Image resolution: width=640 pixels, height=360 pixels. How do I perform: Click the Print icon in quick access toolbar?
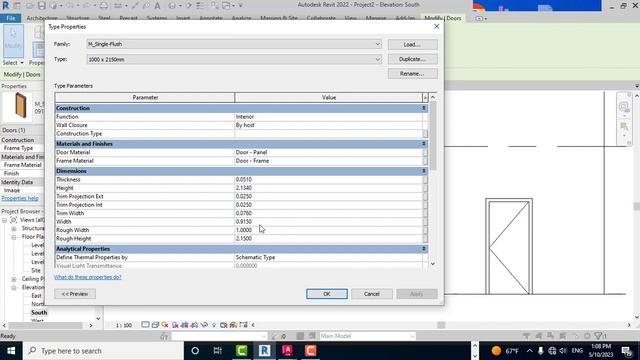[x=104, y=6]
